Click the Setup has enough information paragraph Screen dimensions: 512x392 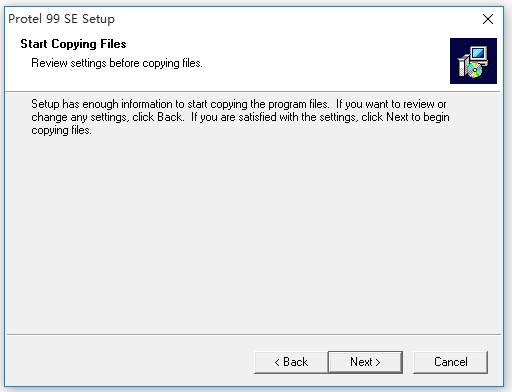(x=240, y=117)
